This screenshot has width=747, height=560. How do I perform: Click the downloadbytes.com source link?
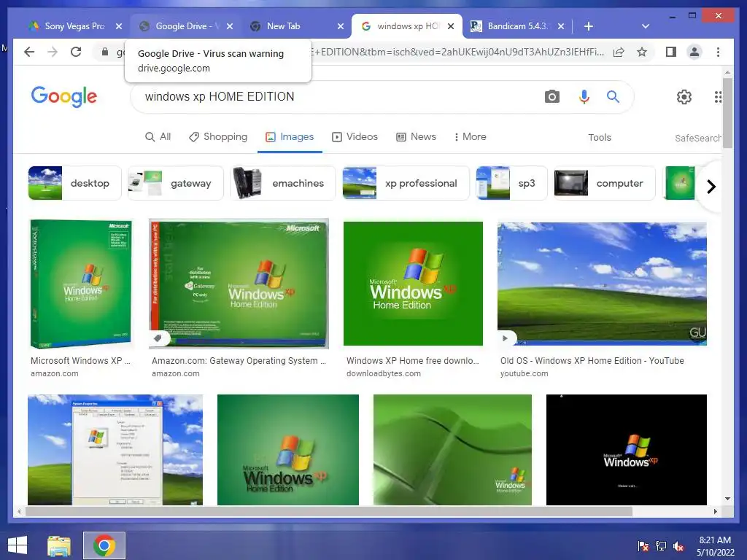click(384, 374)
